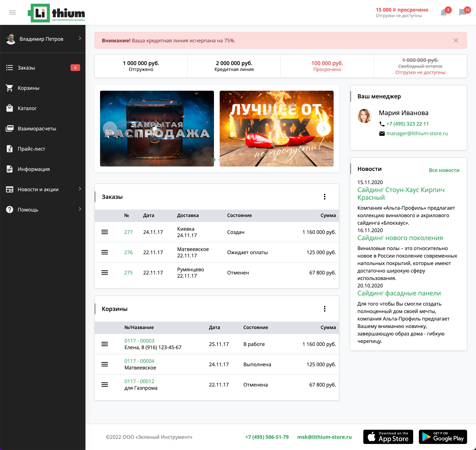Click the shopping cart icon for Корзины
Image resolution: width=476 pixels, height=450 pixels.
10,88
